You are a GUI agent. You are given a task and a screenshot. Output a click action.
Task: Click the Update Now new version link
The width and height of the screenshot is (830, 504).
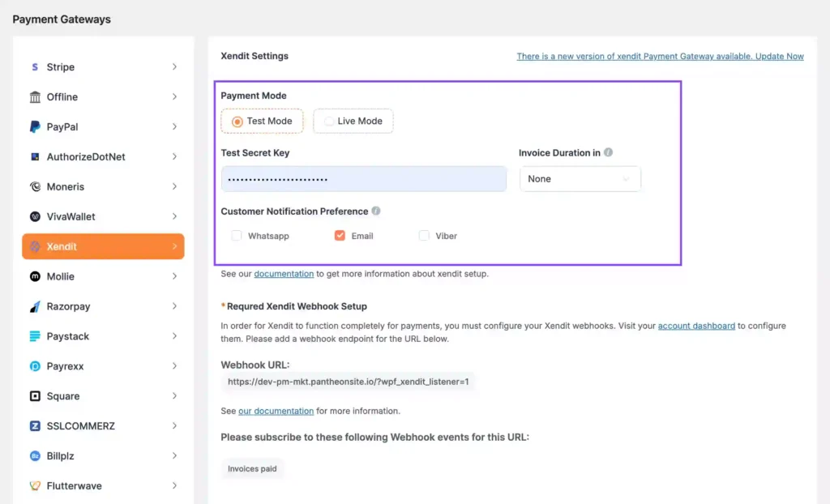click(660, 57)
